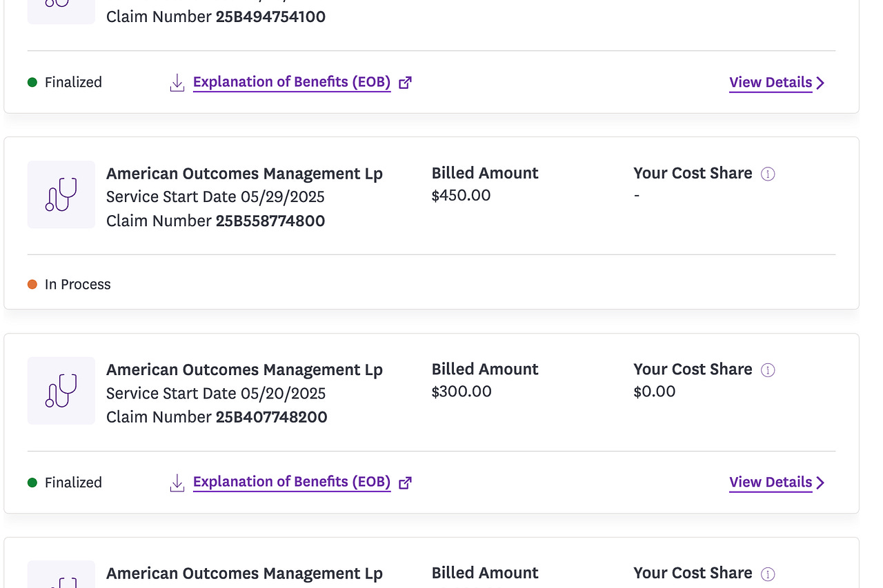The image size is (883, 588).
Task: Click info icon on bottom partially visible claim
Action: (768, 574)
